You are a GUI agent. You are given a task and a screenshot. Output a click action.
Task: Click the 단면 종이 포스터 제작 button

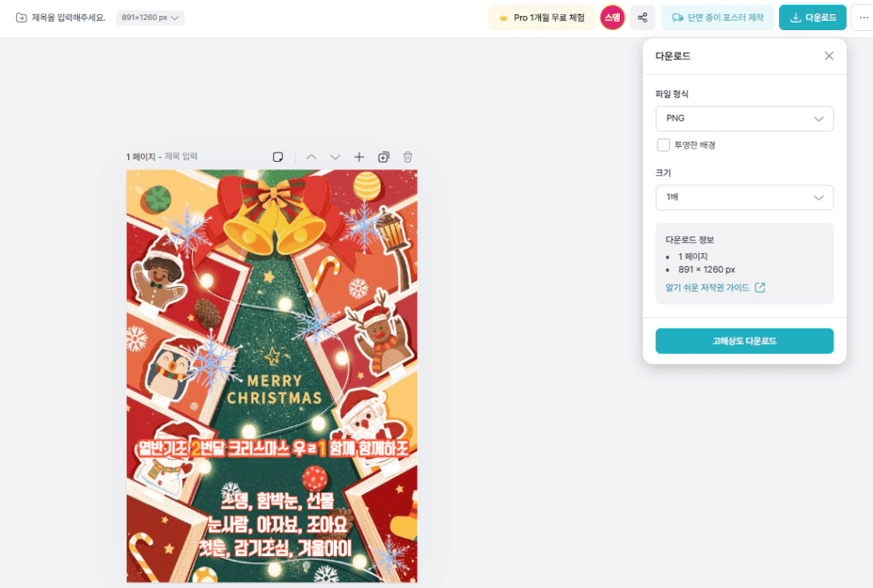[x=717, y=18]
